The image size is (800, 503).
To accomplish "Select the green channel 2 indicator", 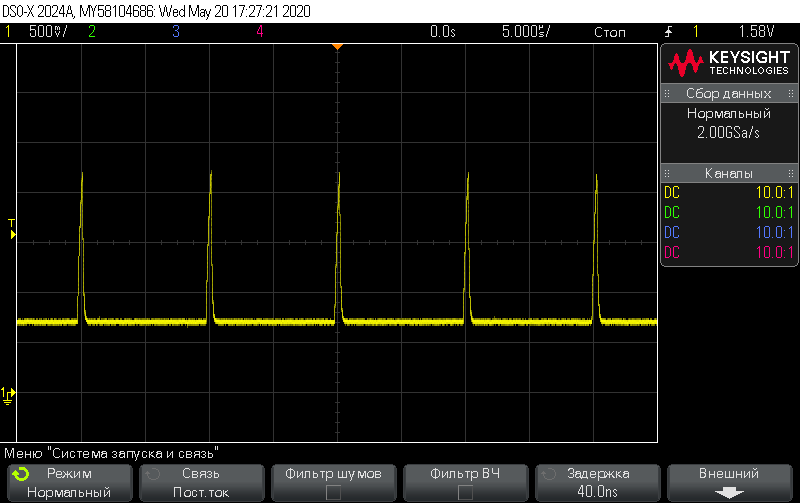I will (x=92, y=32).
